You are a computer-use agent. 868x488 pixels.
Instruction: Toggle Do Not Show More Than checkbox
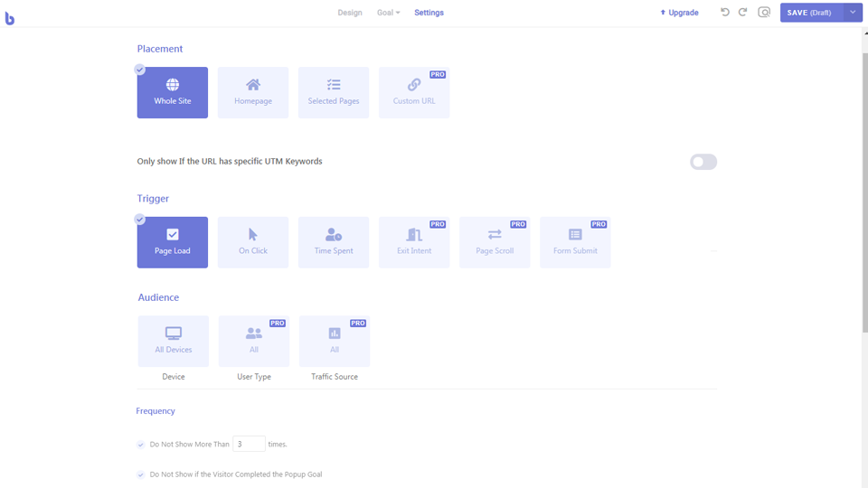[141, 445]
